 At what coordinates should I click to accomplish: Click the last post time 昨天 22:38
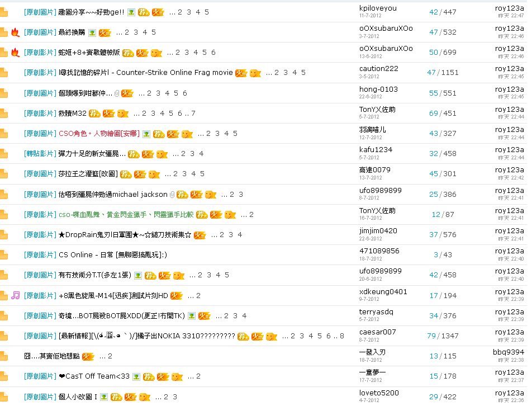[x=511, y=360]
